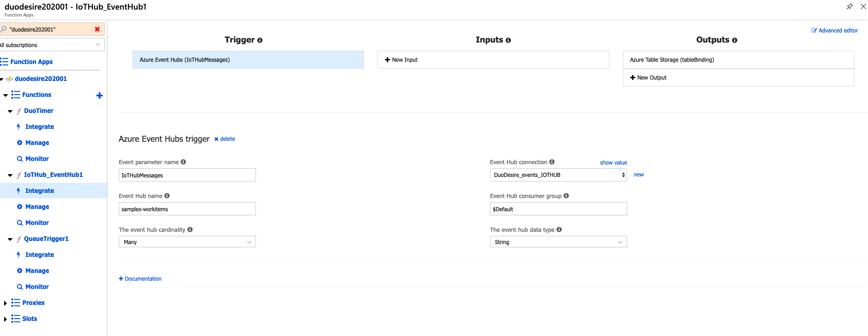Click info icon beside event hub cardinality
Image resolution: width=868 pixels, height=336 pixels.
190,229
